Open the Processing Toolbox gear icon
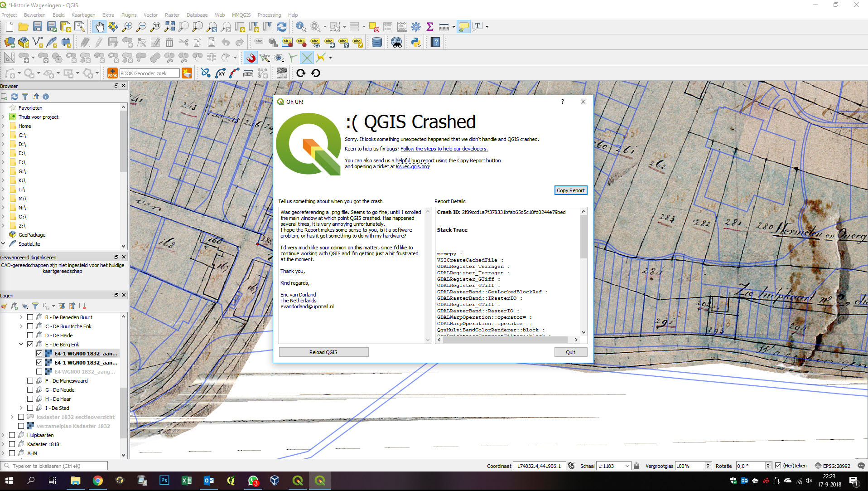868x491 pixels. [x=416, y=27]
